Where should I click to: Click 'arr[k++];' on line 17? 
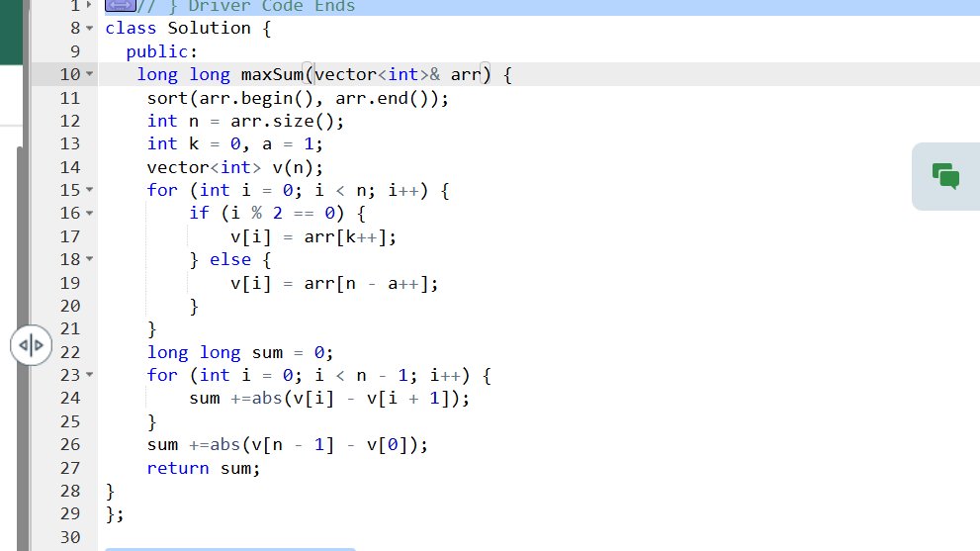click(x=350, y=237)
